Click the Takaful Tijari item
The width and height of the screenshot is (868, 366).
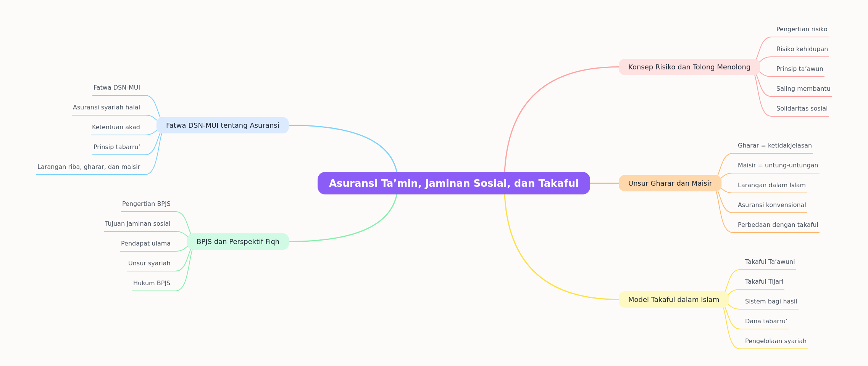[x=764, y=282]
